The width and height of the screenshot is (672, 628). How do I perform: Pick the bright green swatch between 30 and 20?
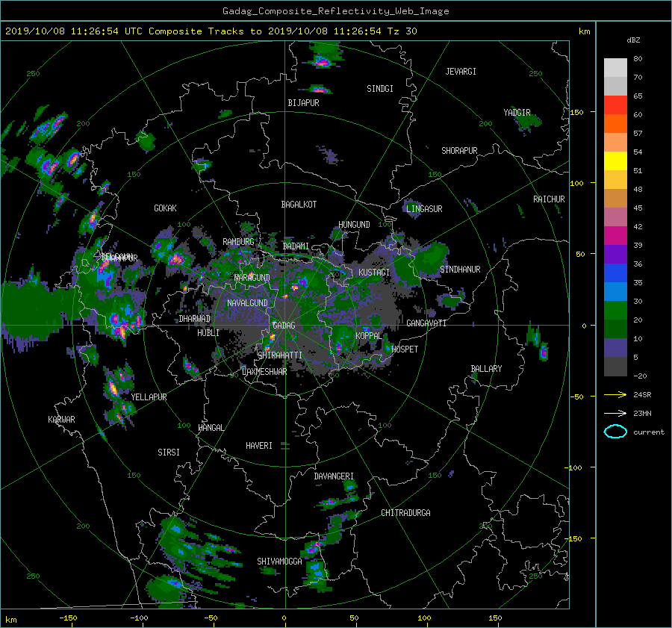coord(615,311)
